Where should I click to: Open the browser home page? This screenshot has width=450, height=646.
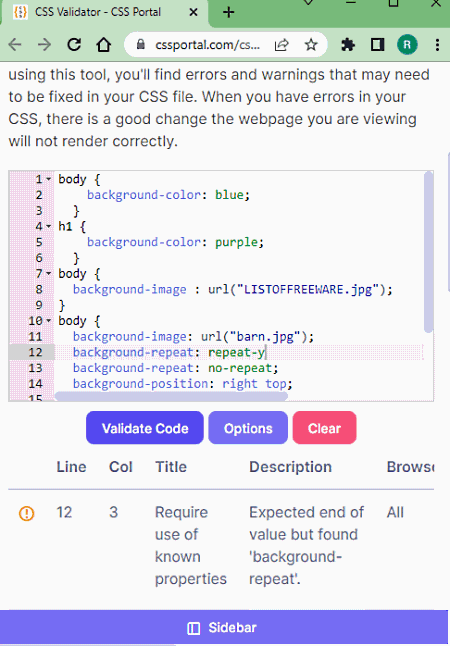(103, 44)
